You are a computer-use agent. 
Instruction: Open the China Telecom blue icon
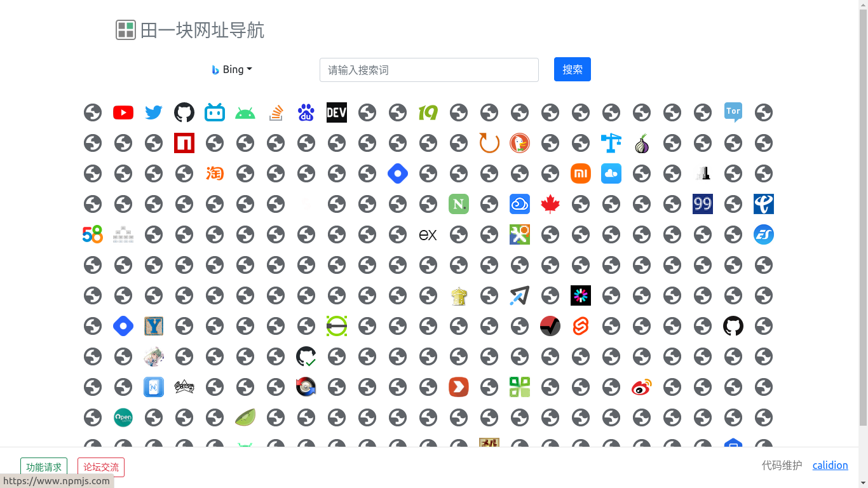(764, 204)
